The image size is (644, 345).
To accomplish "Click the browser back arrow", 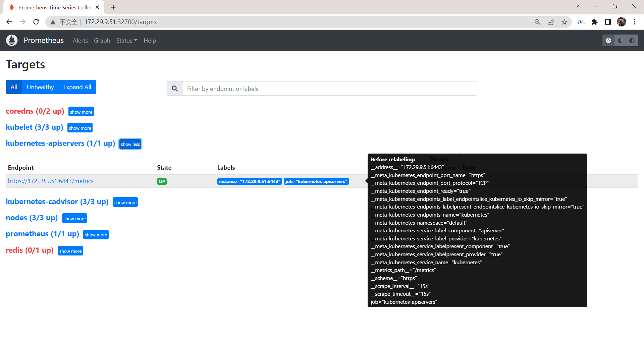I will (x=9, y=22).
